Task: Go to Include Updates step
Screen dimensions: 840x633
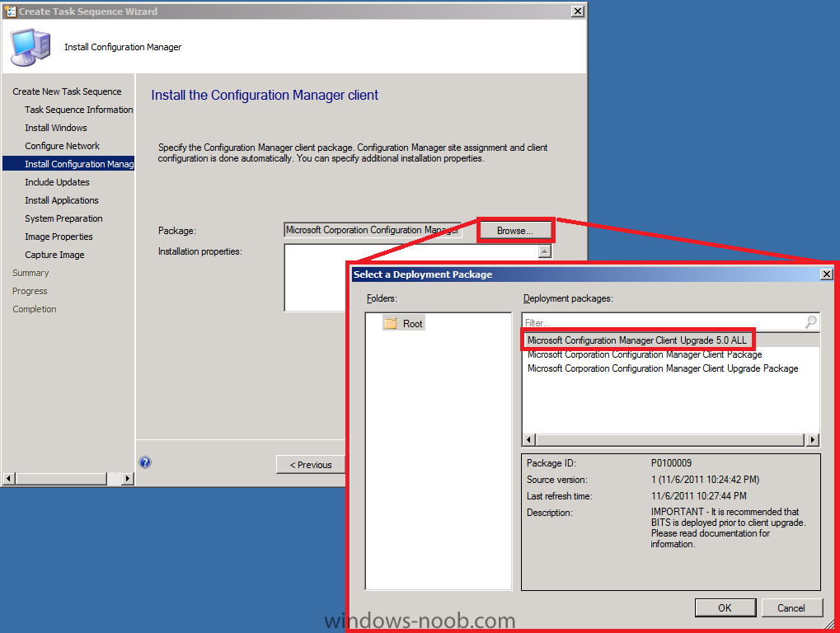Action: pos(57,182)
